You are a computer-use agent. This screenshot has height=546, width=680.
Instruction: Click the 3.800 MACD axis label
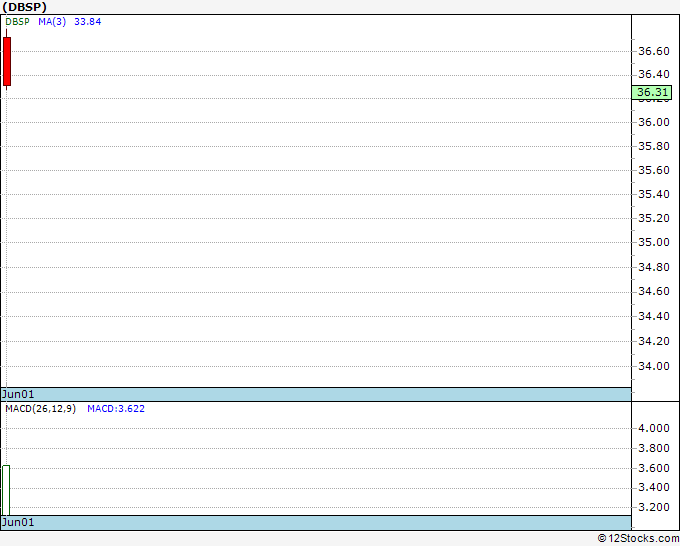click(654, 448)
